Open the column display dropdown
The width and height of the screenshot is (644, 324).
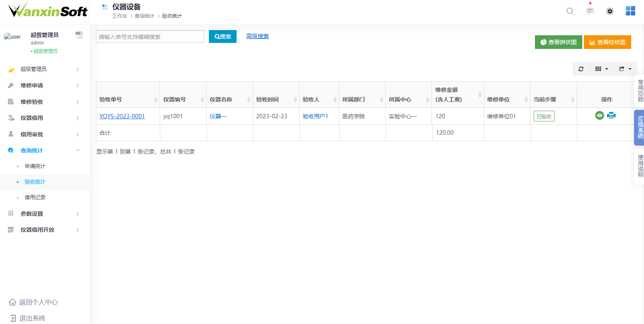tap(601, 69)
